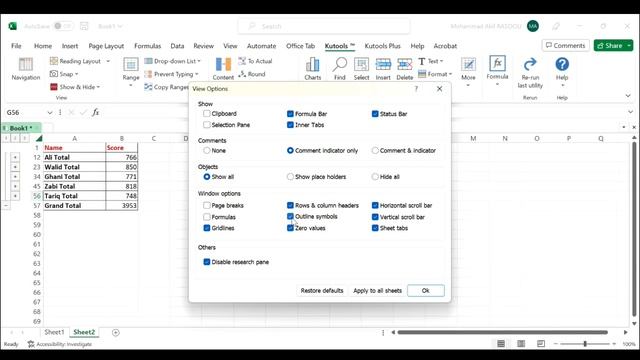The height and width of the screenshot is (360, 640).
Task: Expand the Ali Total outline group
Action: pyautogui.click(x=15, y=157)
